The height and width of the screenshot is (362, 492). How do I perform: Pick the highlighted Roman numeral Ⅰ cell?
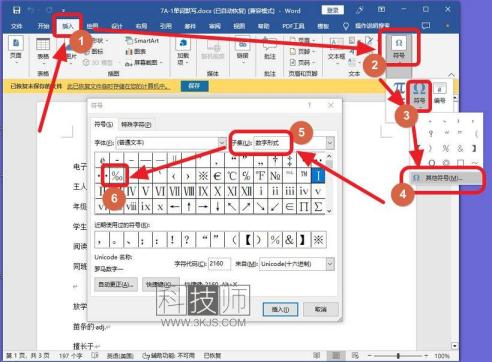coord(318,175)
